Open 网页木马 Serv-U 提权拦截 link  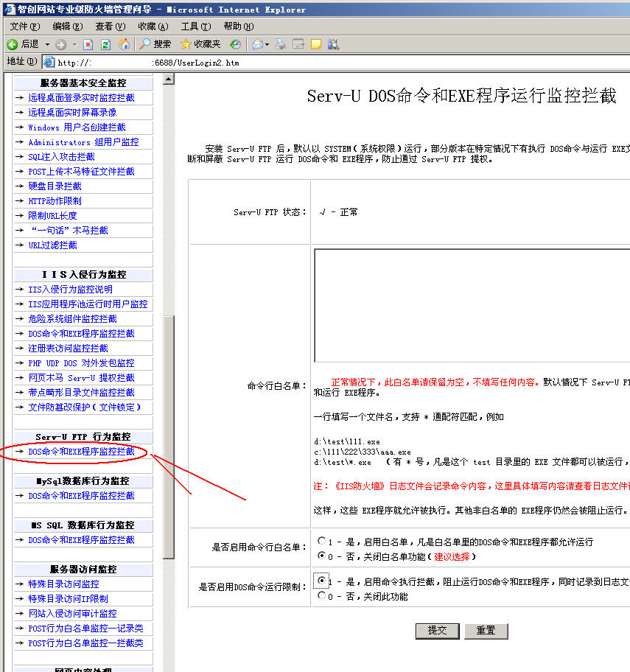pyautogui.click(x=82, y=377)
